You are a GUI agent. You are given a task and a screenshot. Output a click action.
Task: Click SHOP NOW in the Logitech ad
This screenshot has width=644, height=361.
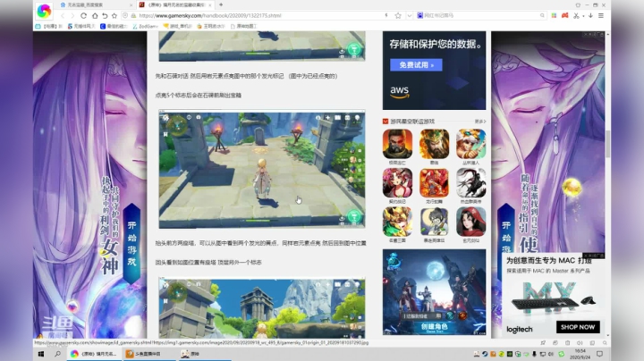tap(578, 327)
